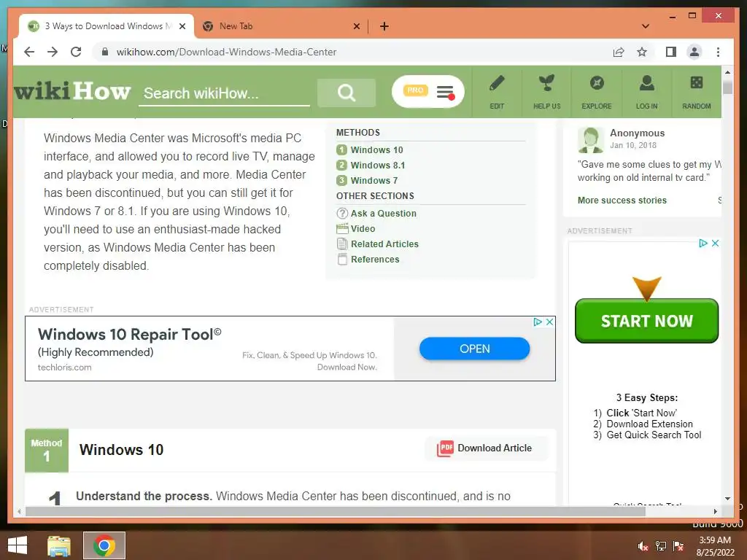Viewport: 747px width, 560px height.
Task: Open File Explorer from the taskbar
Action: (59, 545)
